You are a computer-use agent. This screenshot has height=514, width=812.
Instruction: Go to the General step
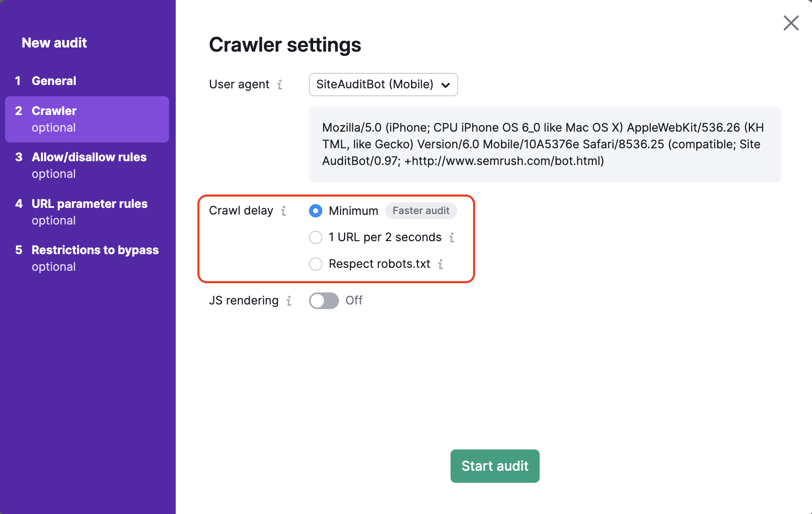[54, 80]
